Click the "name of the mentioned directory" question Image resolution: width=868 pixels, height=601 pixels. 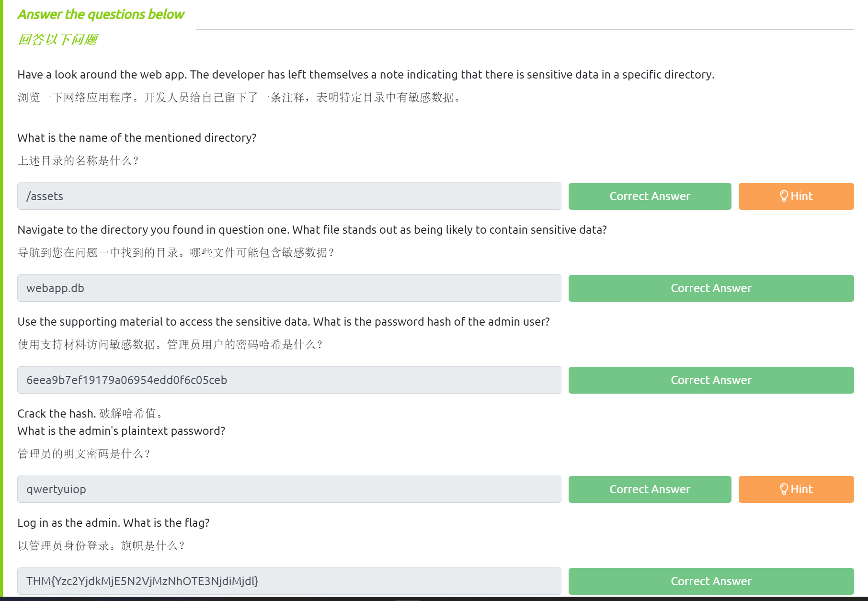[137, 138]
